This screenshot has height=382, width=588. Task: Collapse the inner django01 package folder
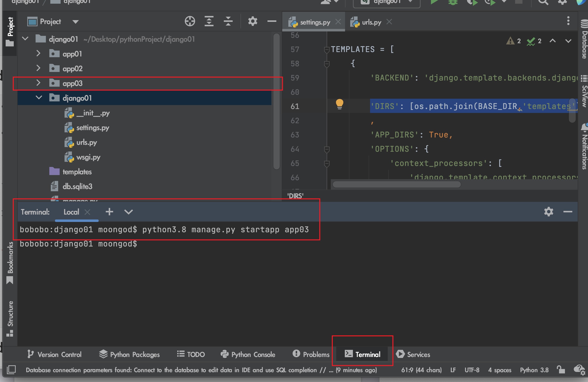point(39,98)
